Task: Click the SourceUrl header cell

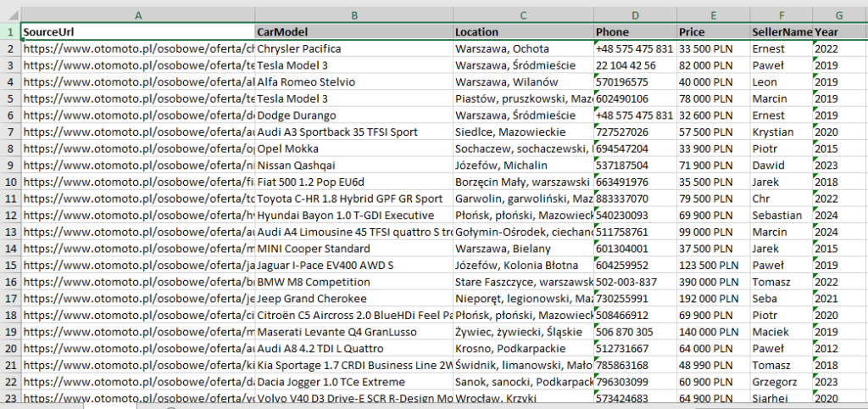Action: (137, 32)
